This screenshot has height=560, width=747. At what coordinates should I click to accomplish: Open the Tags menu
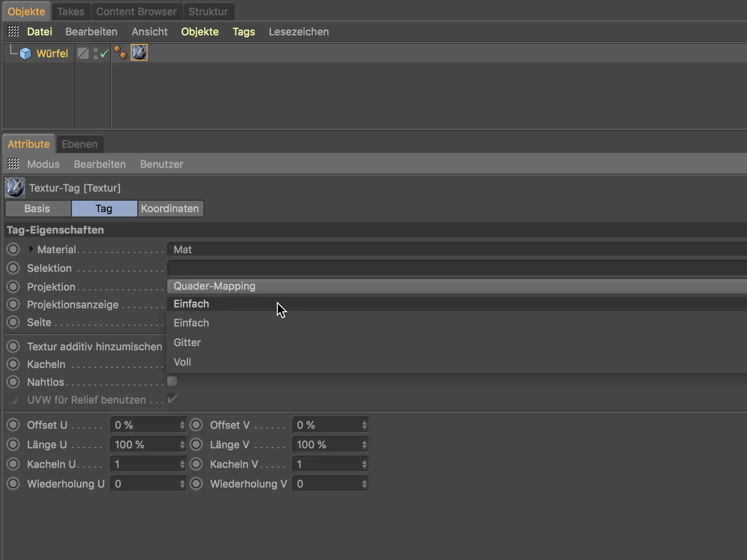point(244,32)
